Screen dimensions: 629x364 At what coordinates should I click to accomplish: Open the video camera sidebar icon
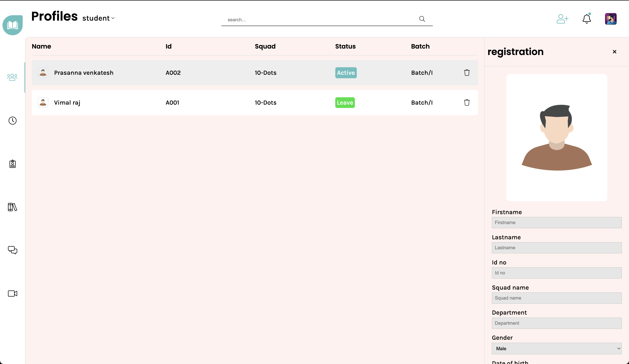[x=12, y=293]
